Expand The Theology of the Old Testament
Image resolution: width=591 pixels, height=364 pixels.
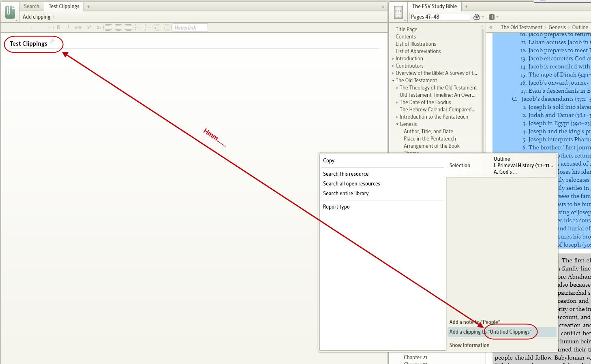(x=397, y=88)
